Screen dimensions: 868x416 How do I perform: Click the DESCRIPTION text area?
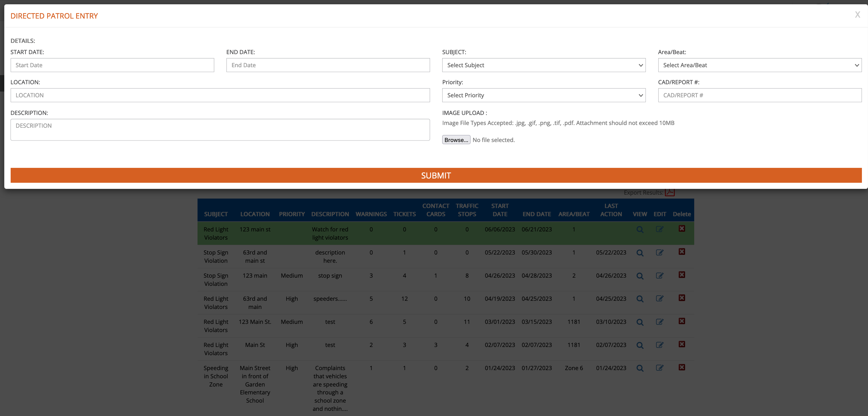coord(220,130)
